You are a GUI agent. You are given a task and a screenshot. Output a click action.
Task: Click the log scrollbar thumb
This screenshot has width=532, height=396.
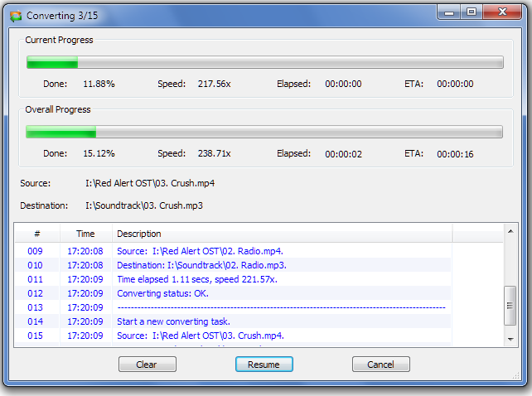click(x=510, y=306)
